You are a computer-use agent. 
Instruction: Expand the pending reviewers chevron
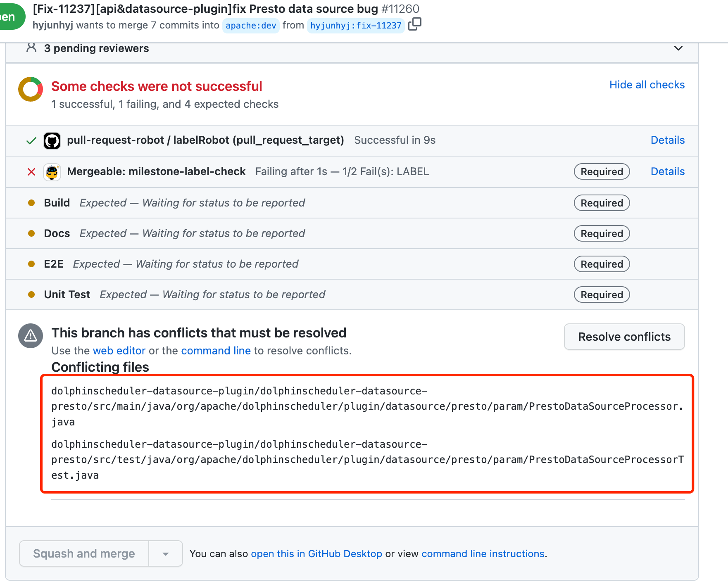pos(678,48)
